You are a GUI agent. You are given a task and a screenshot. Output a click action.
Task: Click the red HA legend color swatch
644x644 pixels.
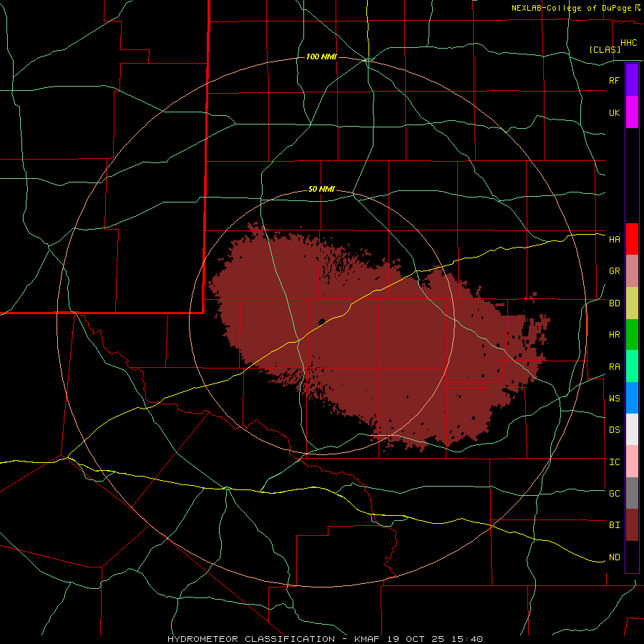click(x=632, y=239)
